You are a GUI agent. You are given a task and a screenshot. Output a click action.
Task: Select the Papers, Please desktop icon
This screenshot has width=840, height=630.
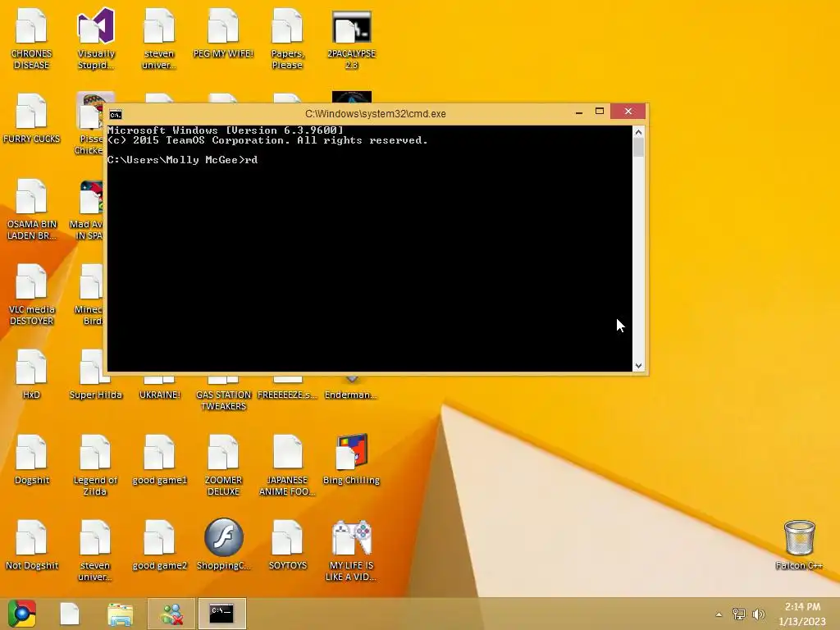287,39
